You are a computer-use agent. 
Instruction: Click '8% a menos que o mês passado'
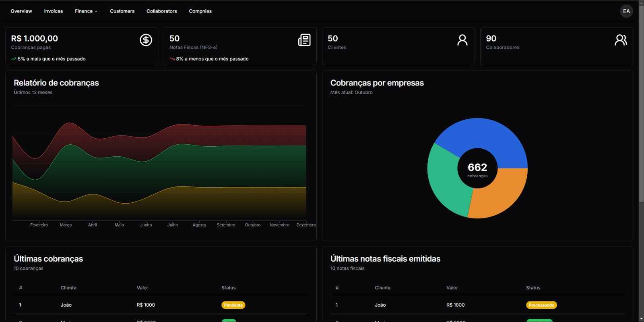[212, 59]
